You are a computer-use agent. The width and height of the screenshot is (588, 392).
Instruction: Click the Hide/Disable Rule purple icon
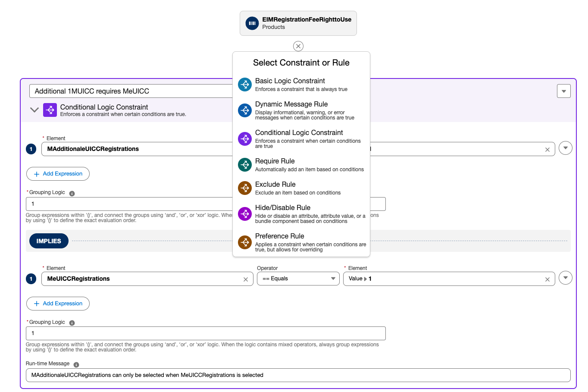pyautogui.click(x=245, y=214)
